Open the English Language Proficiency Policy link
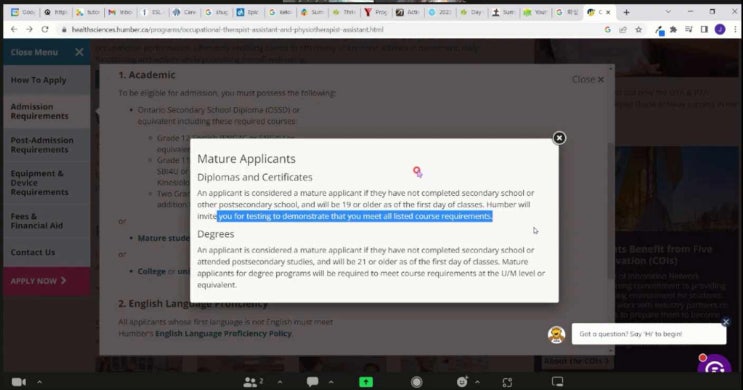Viewport: 743px width, 390px height. pyautogui.click(x=223, y=334)
